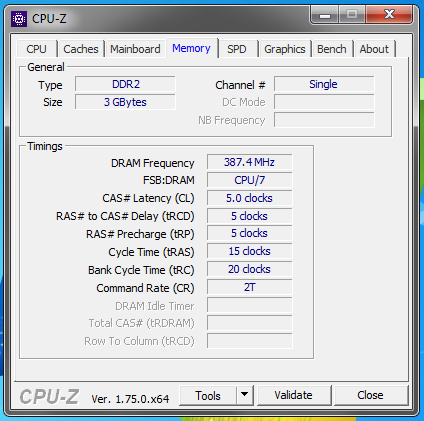Minimize the CPU-Z window
The width and height of the screenshot is (424, 421).
325,15
